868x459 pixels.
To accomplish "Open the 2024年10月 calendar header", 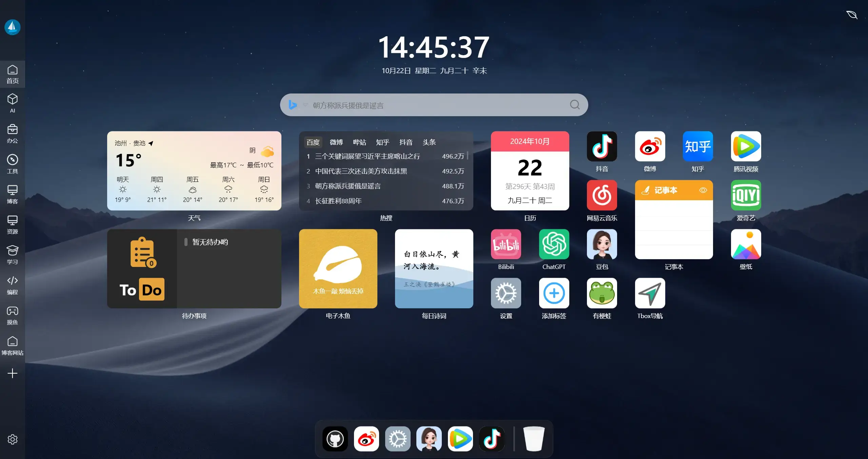I will (530, 141).
